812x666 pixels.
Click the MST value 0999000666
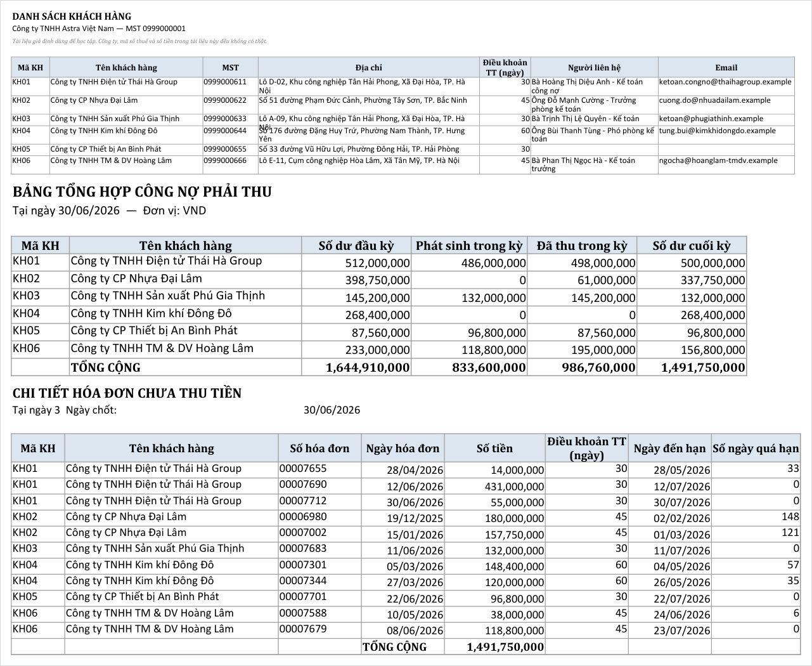225,160
